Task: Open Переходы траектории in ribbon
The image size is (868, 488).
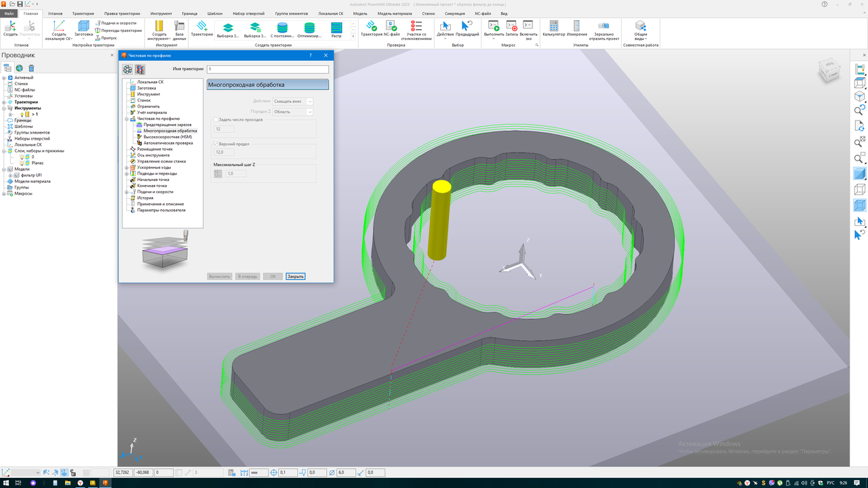Action: [x=119, y=30]
